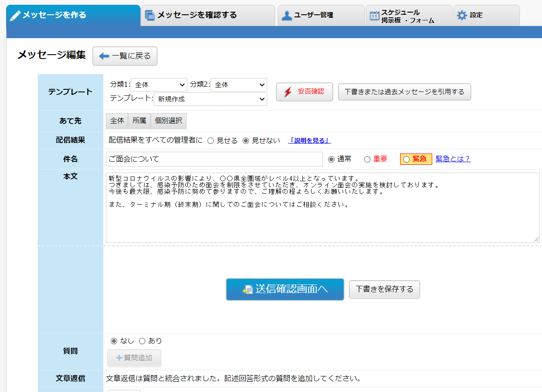Click the gear icon on 設定 tab
This screenshot has height=392, width=542.
(x=462, y=16)
